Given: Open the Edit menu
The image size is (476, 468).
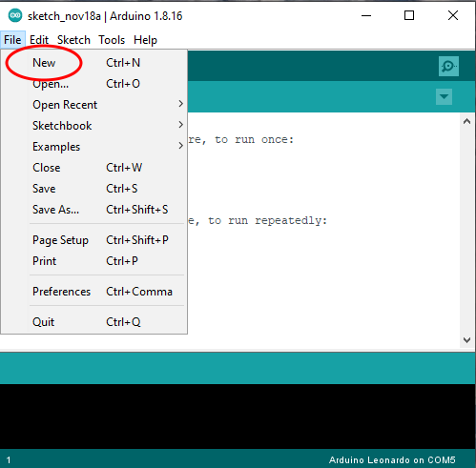Looking at the screenshot, I should [39, 40].
